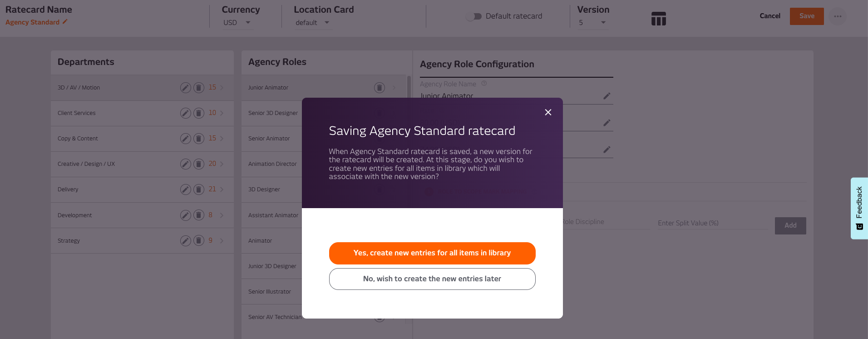868x339 pixels.
Task: Open the Currency USD dropdown
Action: 237,23
